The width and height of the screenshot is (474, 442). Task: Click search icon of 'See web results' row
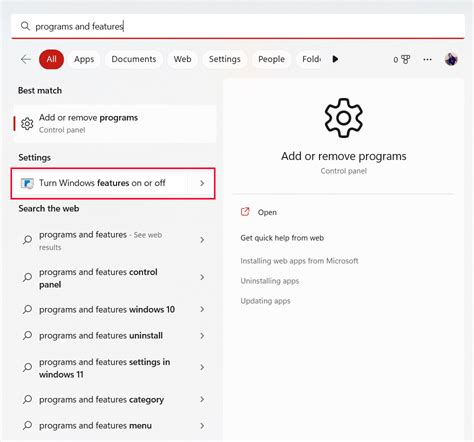click(27, 240)
